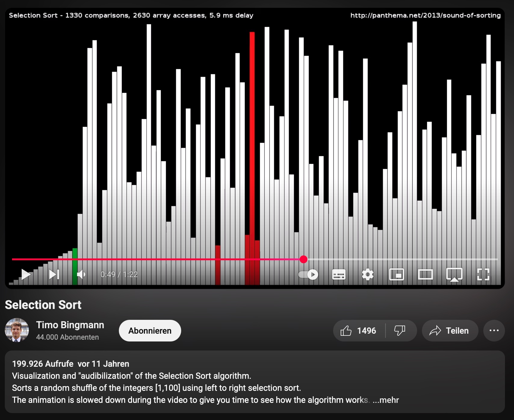The image size is (514, 420).
Task: Mute the video volume
Action: 81,274
